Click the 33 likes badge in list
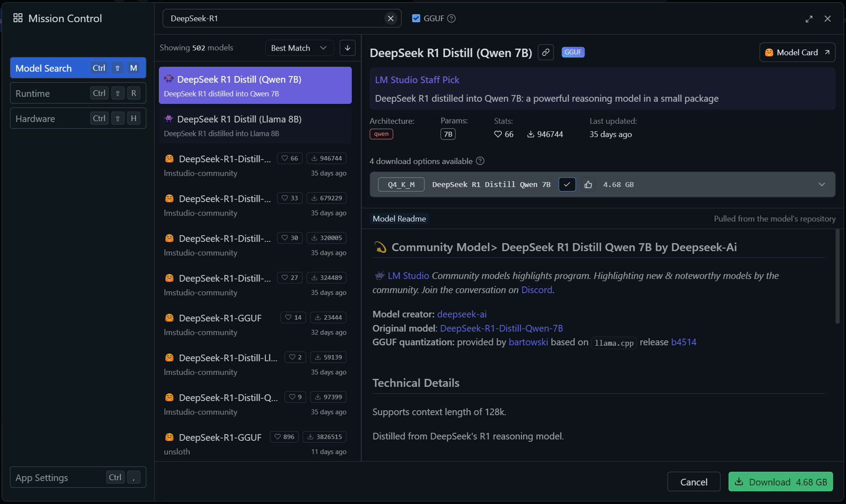 (290, 198)
